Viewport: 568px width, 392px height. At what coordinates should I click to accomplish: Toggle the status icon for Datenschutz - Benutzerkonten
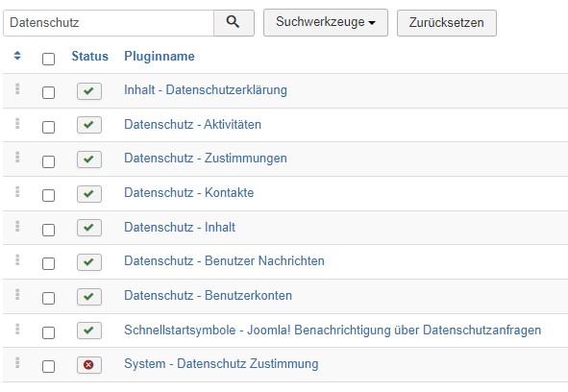pos(89,297)
